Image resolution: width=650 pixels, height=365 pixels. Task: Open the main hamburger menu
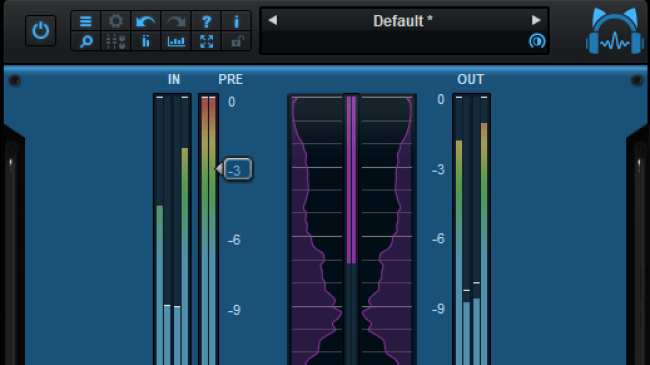pyautogui.click(x=86, y=21)
